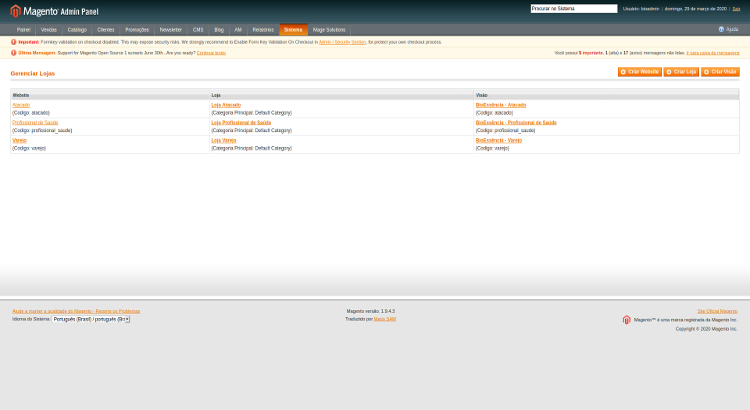
Task: Open the Relatórios menu
Action: coord(263,30)
